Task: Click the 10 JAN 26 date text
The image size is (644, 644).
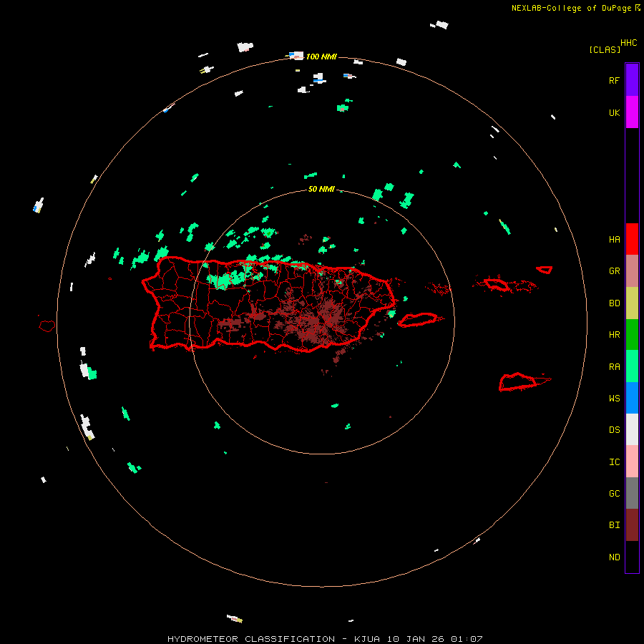Action: point(416,639)
